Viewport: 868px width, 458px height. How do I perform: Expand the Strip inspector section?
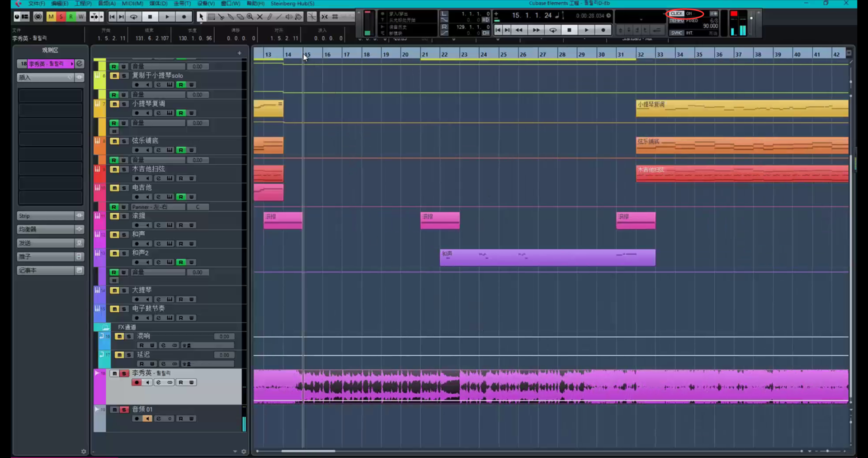coord(45,216)
